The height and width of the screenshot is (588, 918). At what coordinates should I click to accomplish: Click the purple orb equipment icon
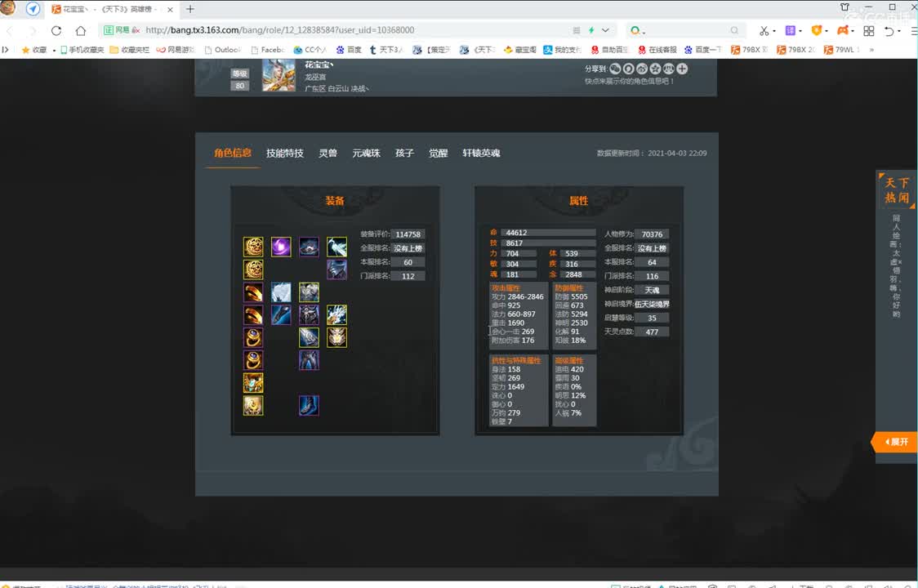click(281, 247)
